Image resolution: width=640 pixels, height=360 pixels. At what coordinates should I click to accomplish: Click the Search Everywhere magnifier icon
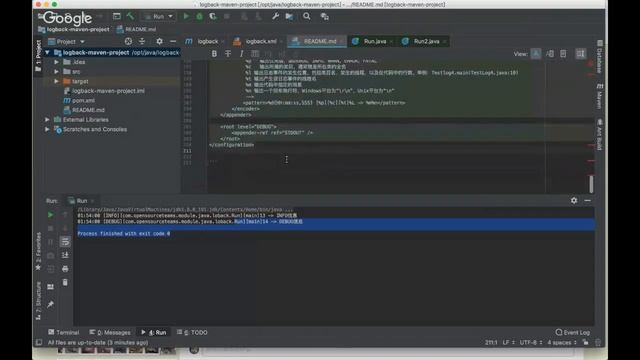tap(307, 16)
